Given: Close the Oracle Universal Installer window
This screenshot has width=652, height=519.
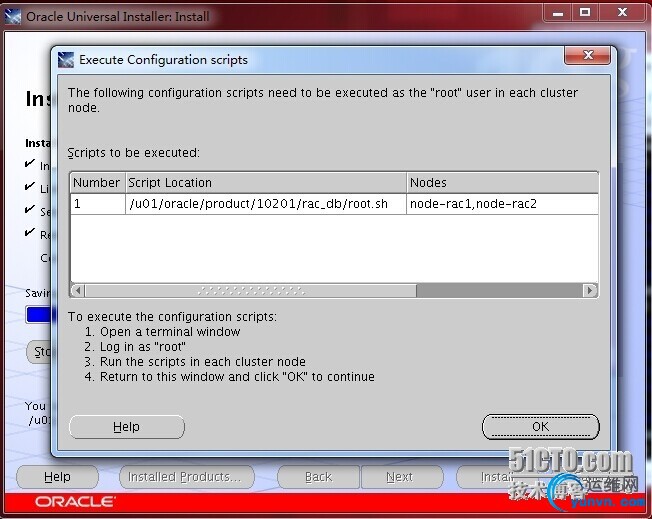Looking at the screenshot, I should click(622, 13).
